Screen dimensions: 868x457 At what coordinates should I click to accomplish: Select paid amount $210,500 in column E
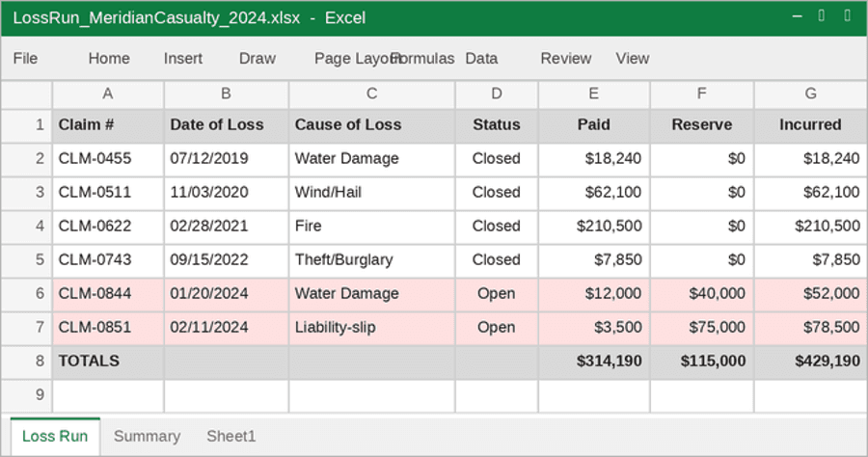tap(594, 227)
